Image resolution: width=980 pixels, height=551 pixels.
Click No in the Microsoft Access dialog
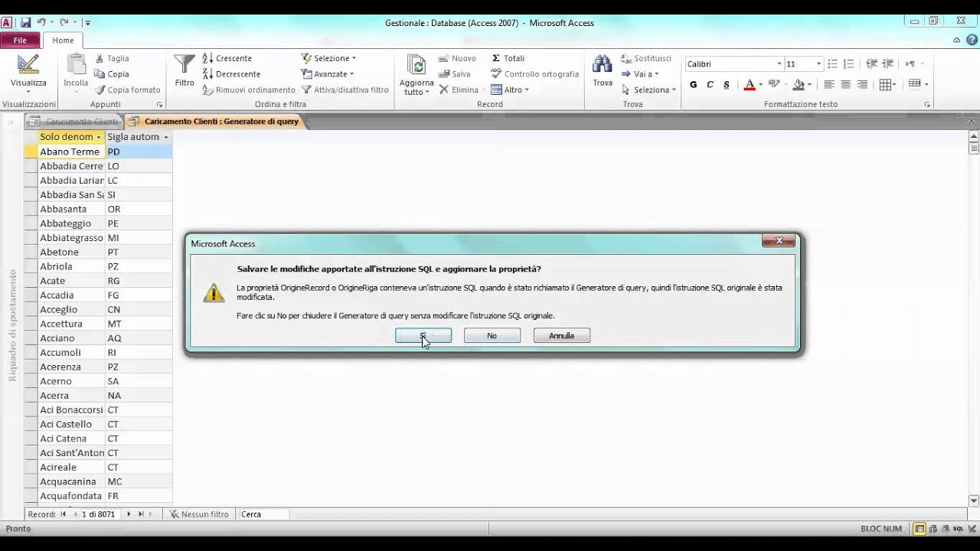click(492, 336)
